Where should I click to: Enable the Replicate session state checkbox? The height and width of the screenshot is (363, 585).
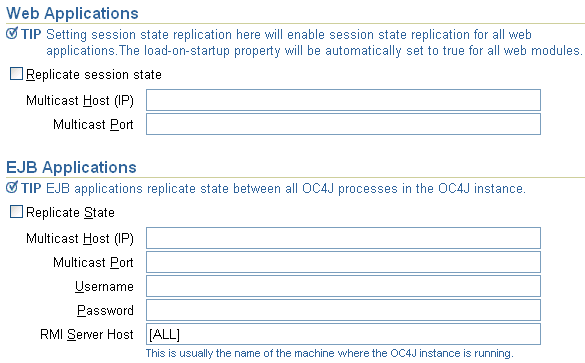tap(16, 74)
